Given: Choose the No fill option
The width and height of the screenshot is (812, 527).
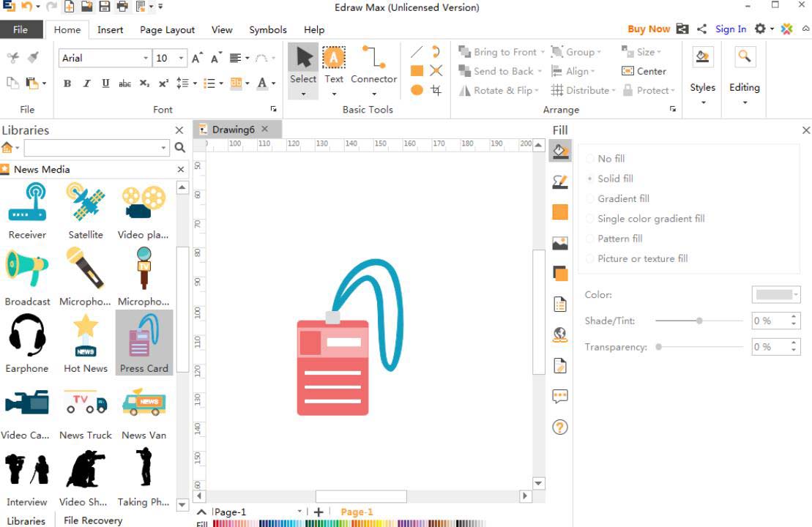Looking at the screenshot, I should click(605, 158).
